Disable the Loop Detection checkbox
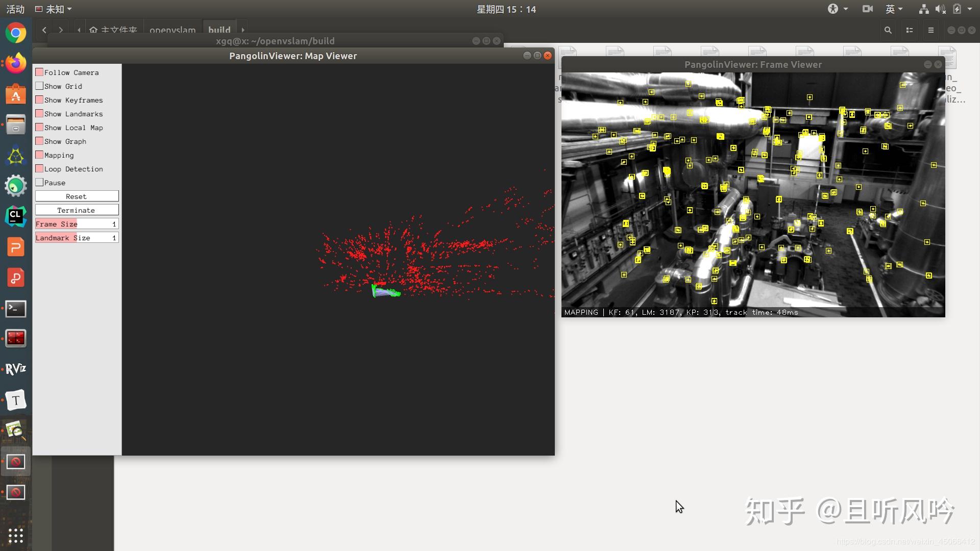Image resolution: width=980 pixels, height=551 pixels. click(39, 169)
